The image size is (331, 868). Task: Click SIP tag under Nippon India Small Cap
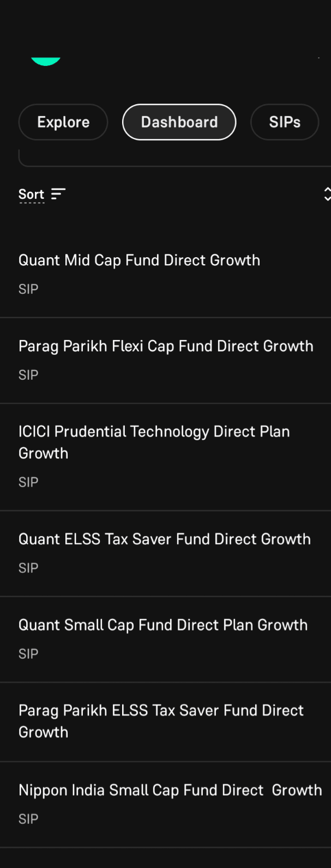pos(28,819)
